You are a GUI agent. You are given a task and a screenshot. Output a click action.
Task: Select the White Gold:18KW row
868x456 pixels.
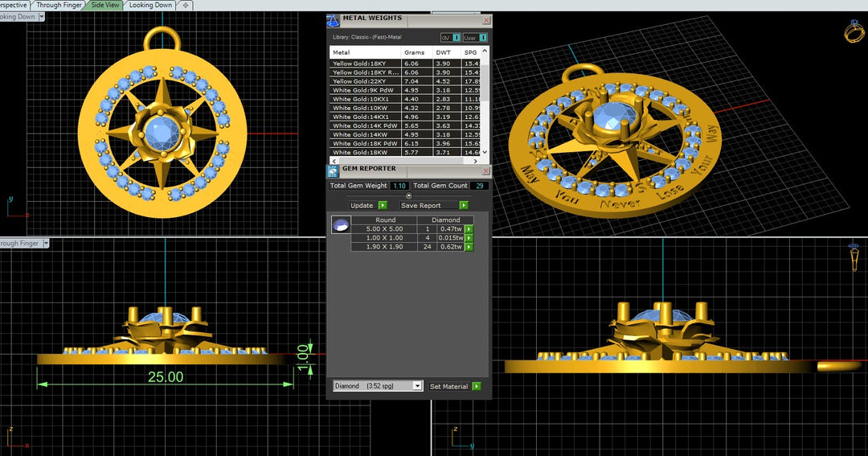[x=405, y=152]
